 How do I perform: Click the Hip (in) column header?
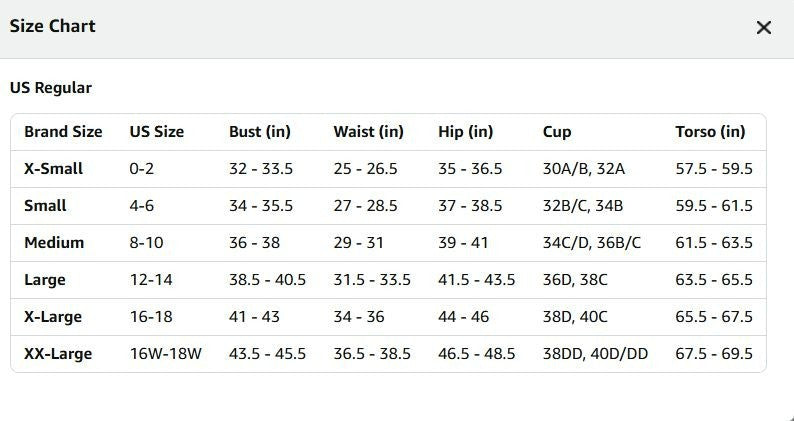(x=465, y=132)
